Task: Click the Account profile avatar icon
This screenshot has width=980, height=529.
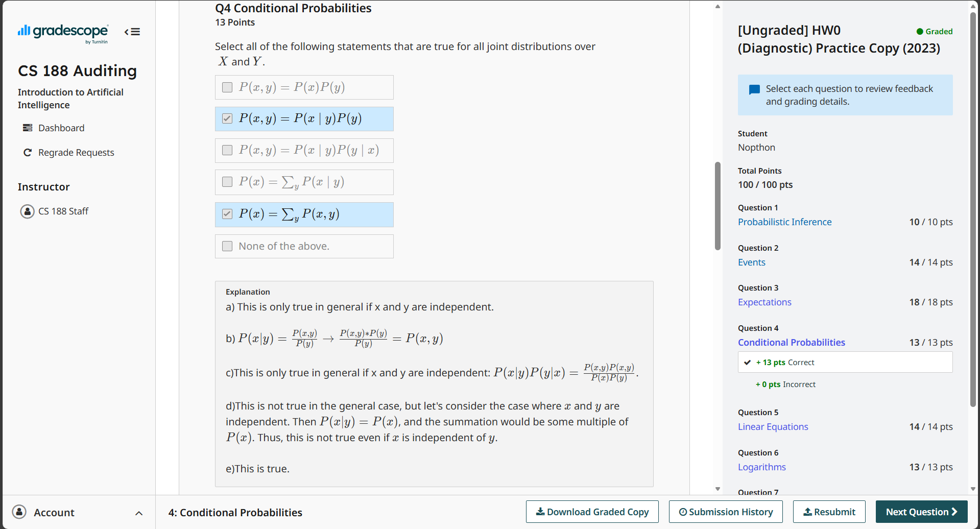Action: (x=19, y=512)
